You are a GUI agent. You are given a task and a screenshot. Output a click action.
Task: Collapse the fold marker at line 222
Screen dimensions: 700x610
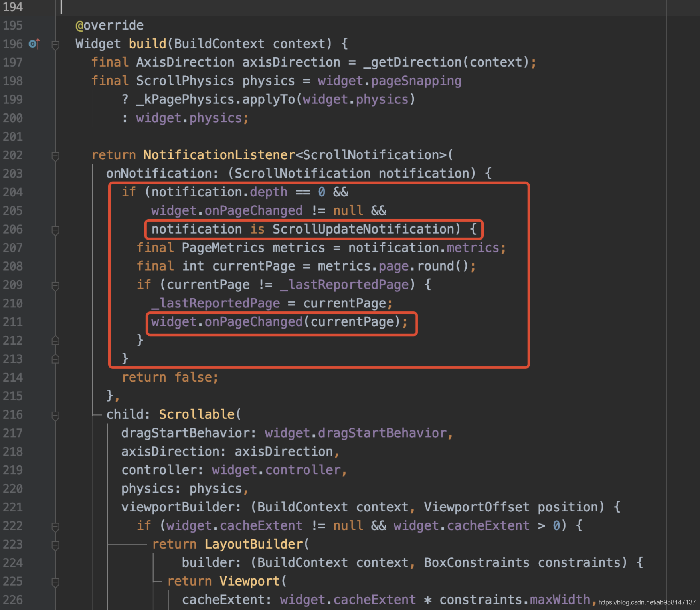click(55, 527)
